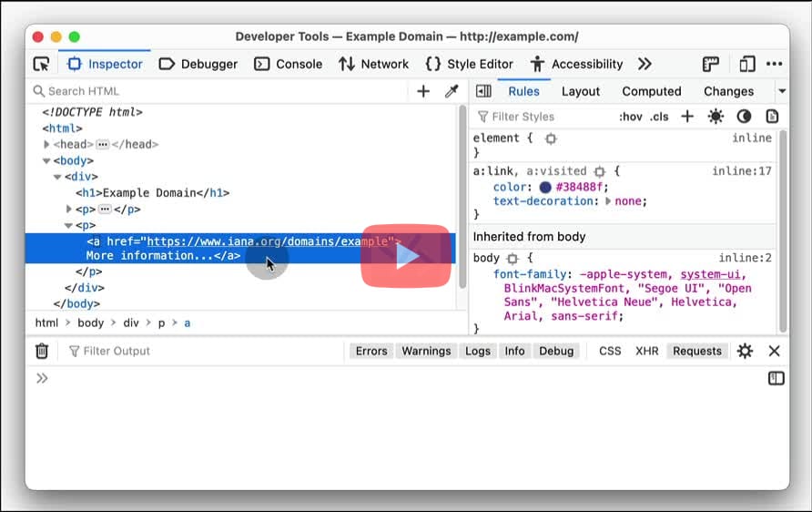
Task: Toggle the :hov pseudo-class panel
Action: click(630, 117)
